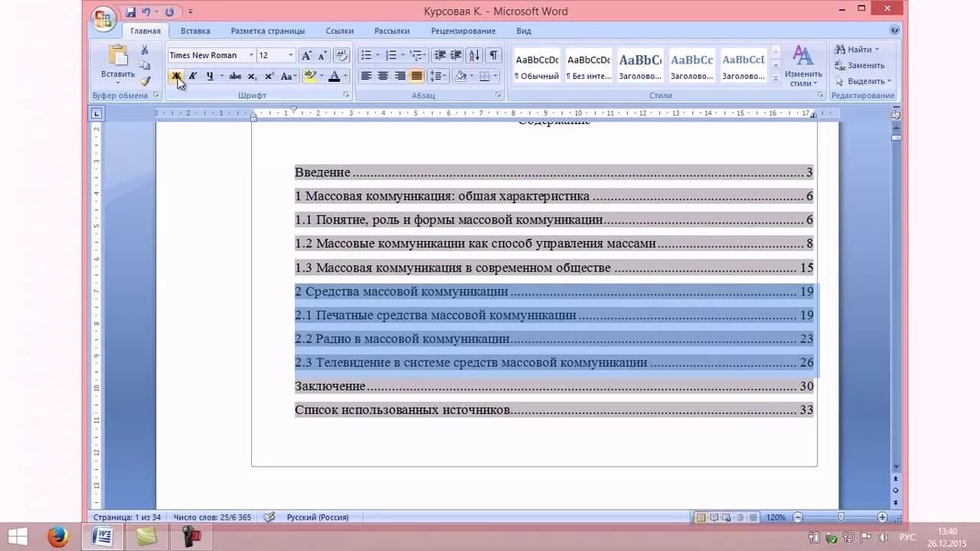
Task: Align text to the left
Action: 366,76
